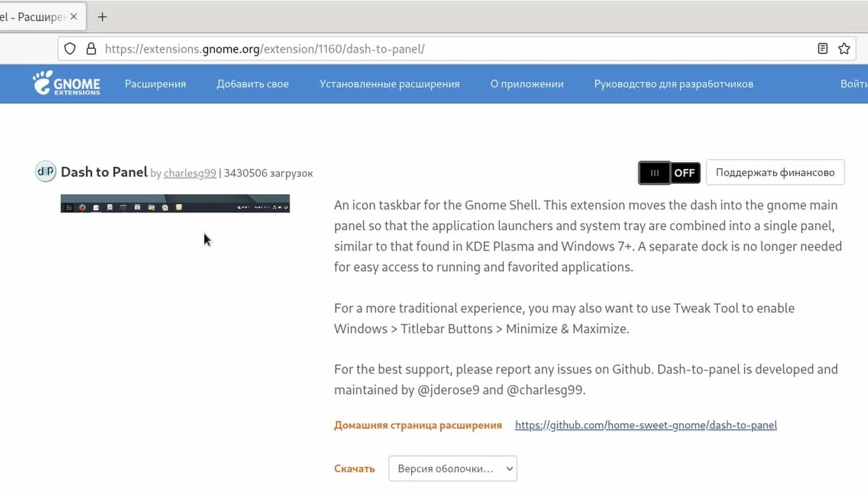The image size is (868, 495).
Task: Click the Войти login link
Action: pyautogui.click(x=854, y=84)
